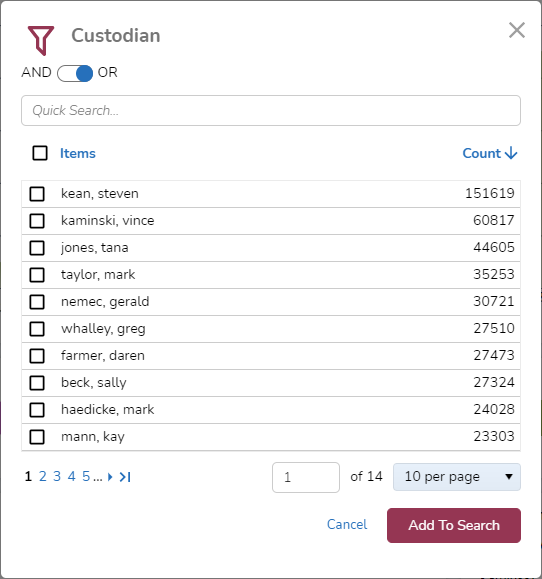Check the select-all Items checkbox
The height and width of the screenshot is (579, 542).
(x=40, y=153)
